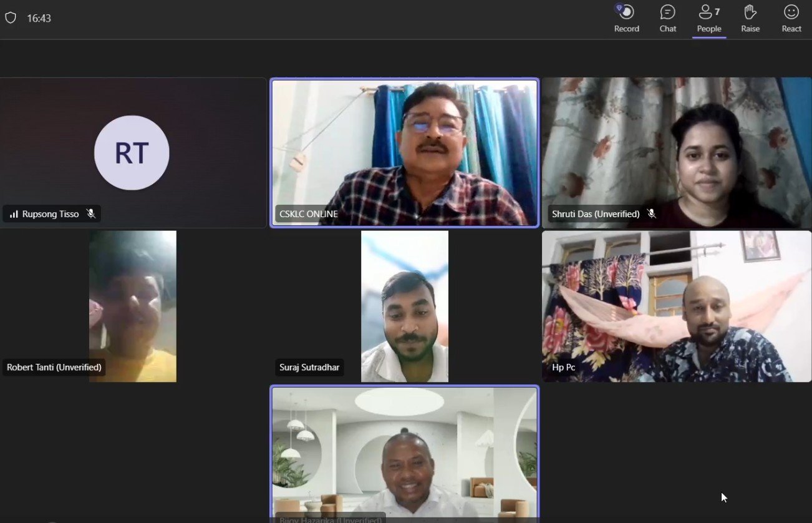812x523 pixels.
Task: Select Shruti Das's video tile
Action: coord(677,152)
